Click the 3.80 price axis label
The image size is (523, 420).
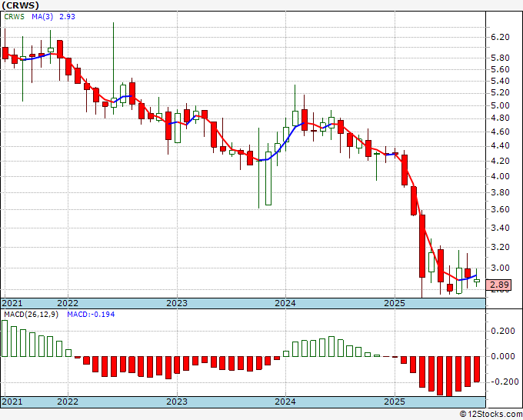(501, 192)
